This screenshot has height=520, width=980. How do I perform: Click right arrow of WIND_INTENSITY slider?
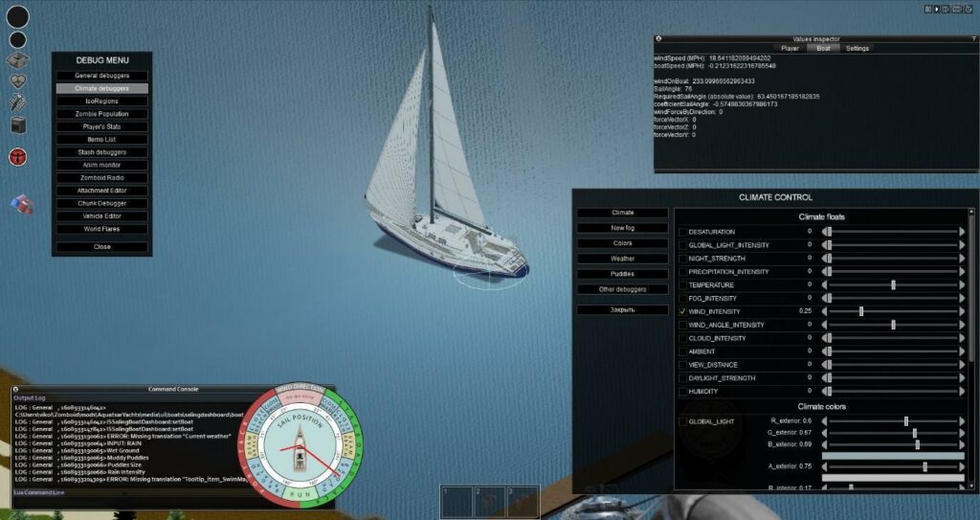(962, 311)
